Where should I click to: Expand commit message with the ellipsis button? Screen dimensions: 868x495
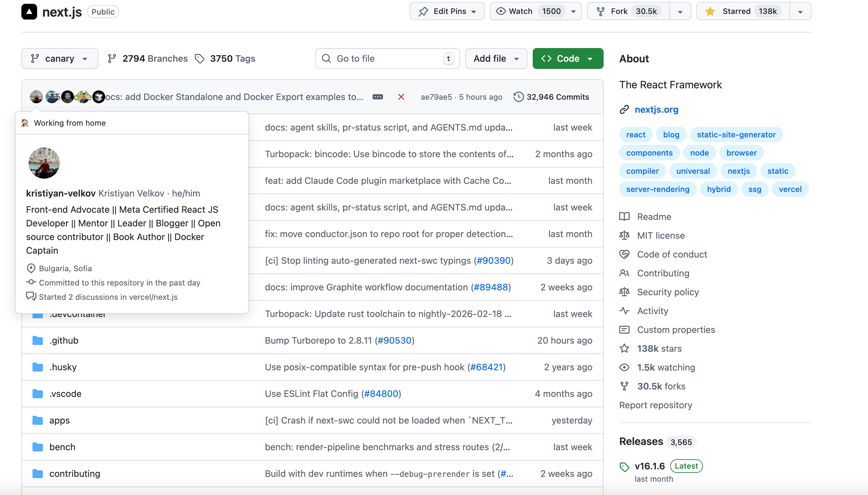point(378,97)
